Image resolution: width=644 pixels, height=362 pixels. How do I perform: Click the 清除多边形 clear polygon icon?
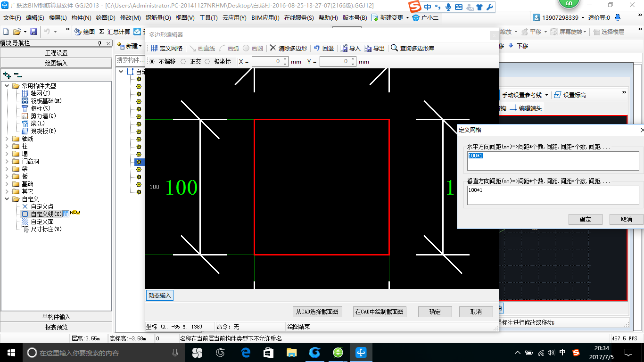[x=273, y=48]
